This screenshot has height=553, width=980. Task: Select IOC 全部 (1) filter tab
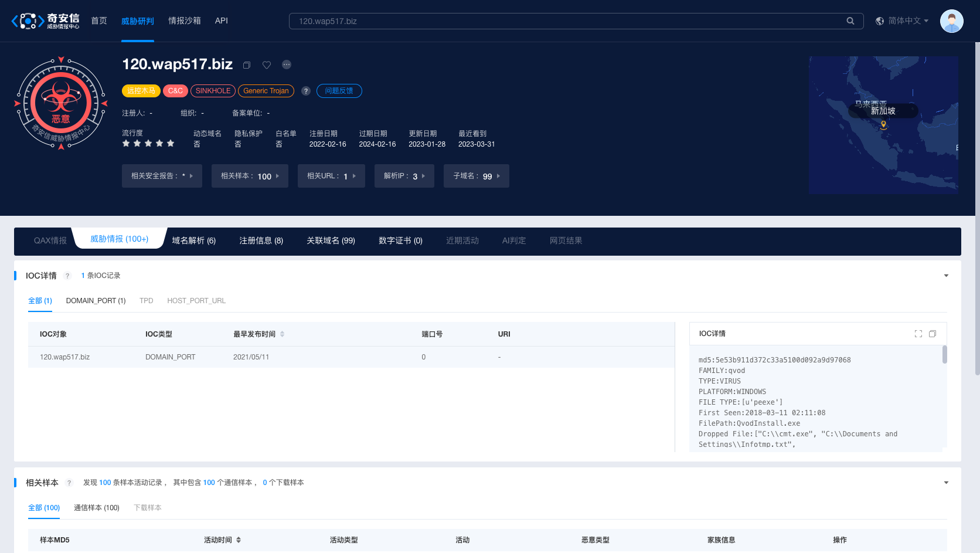(x=40, y=301)
